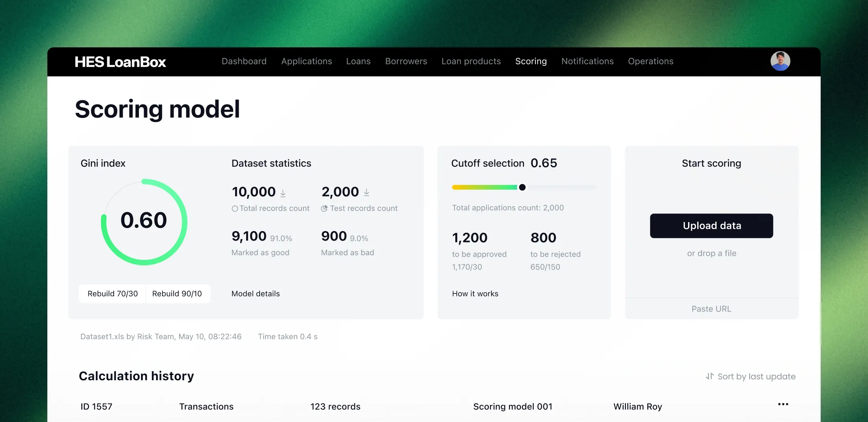Open Borrowers page
Screen dimensions: 868x422
406,61
